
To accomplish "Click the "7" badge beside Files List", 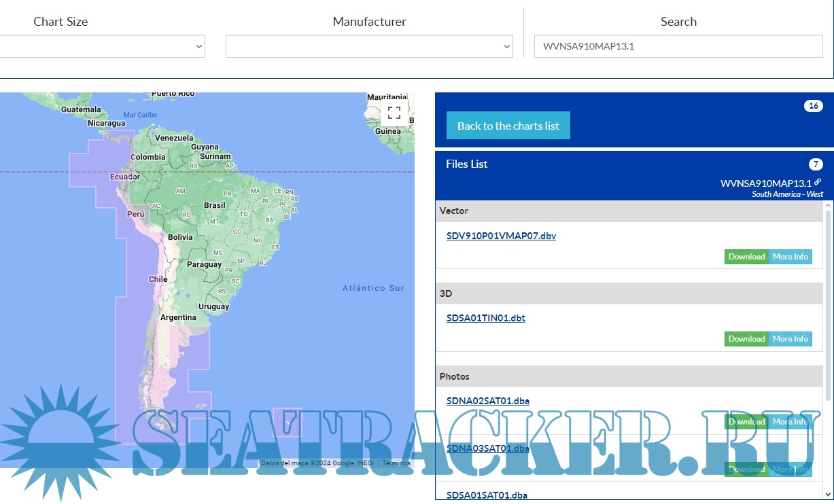I will coord(814,164).
